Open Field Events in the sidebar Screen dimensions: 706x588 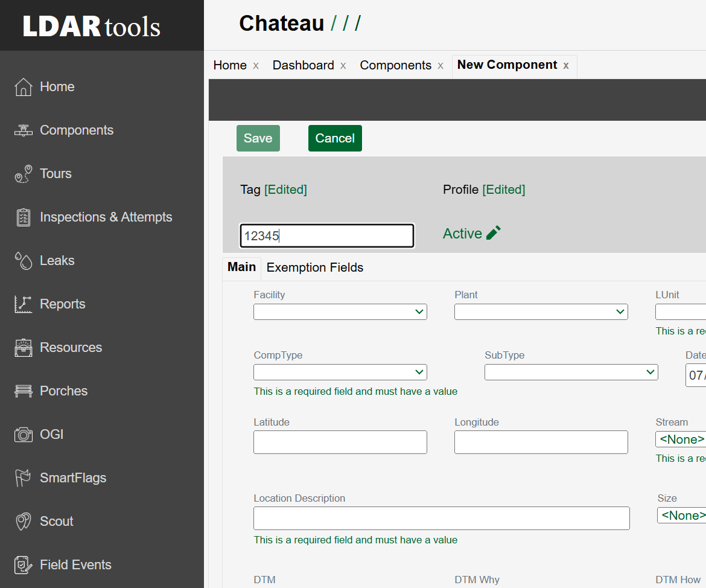(x=75, y=565)
